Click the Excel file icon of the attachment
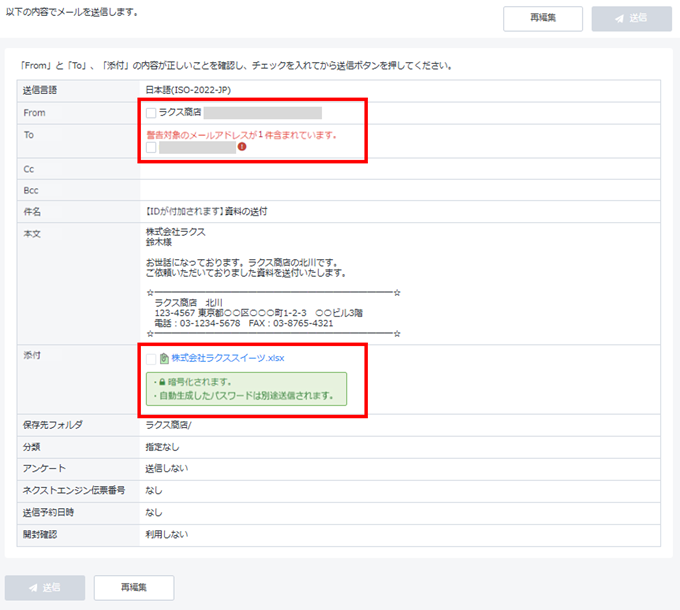The height and width of the screenshot is (610, 680). pyautogui.click(x=164, y=358)
